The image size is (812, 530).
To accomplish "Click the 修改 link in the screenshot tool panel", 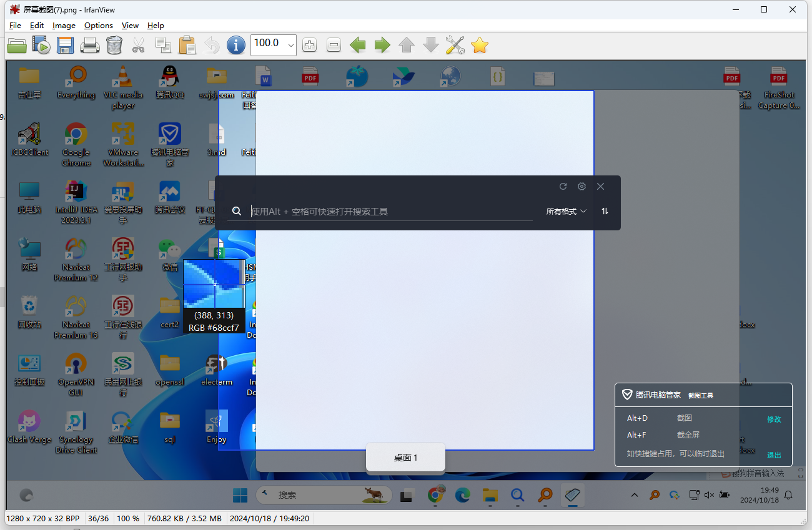I will point(774,420).
